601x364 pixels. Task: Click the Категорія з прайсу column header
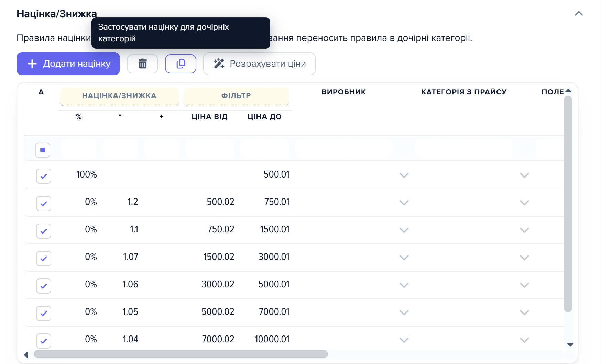click(x=464, y=92)
